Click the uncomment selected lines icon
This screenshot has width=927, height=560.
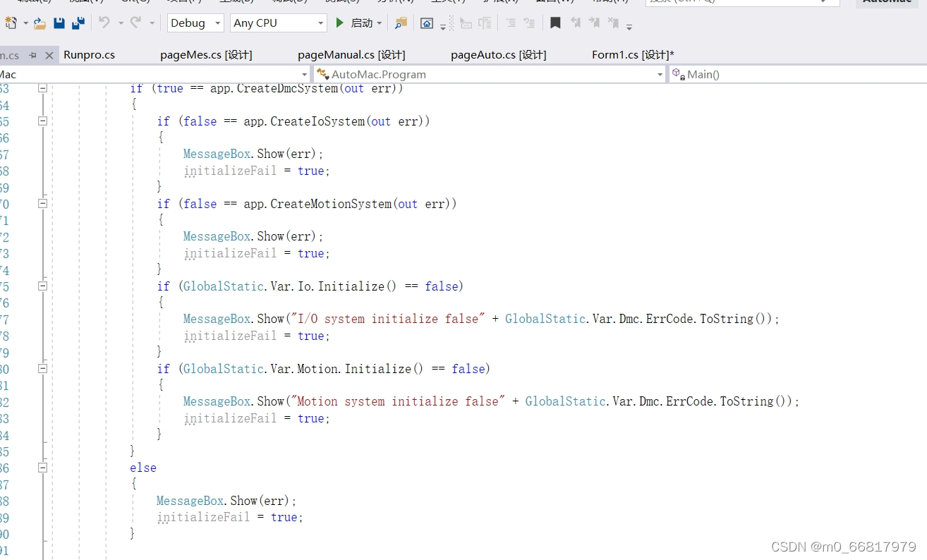pyautogui.click(x=529, y=23)
